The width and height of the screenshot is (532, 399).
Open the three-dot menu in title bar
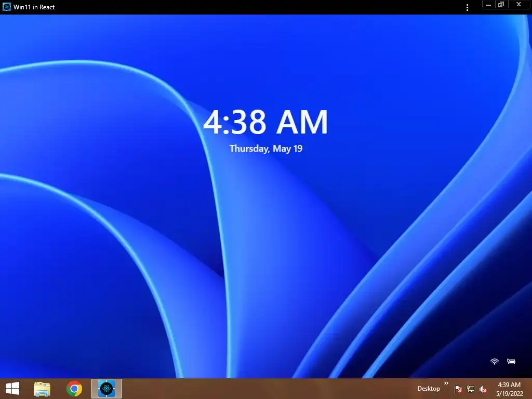coord(467,7)
